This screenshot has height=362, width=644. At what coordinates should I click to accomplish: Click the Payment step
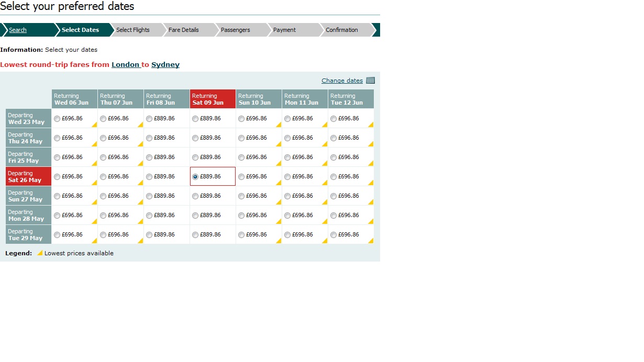(x=285, y=30)
